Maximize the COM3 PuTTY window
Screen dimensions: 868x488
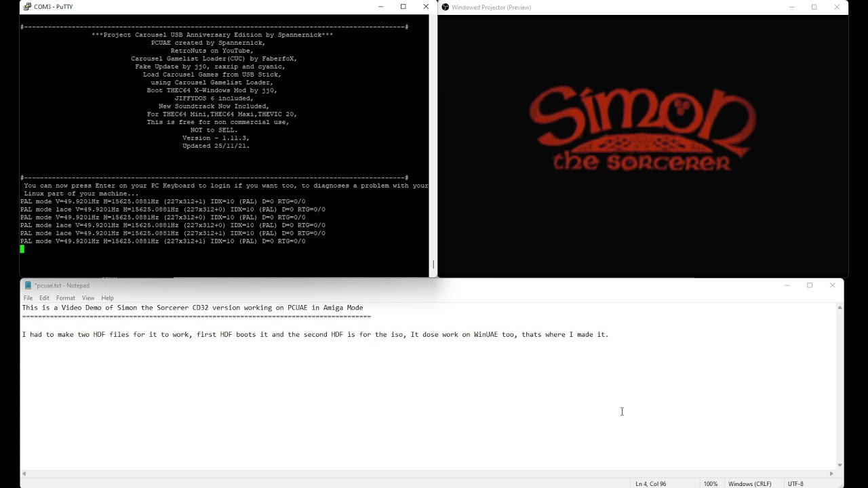click(403, 7)
